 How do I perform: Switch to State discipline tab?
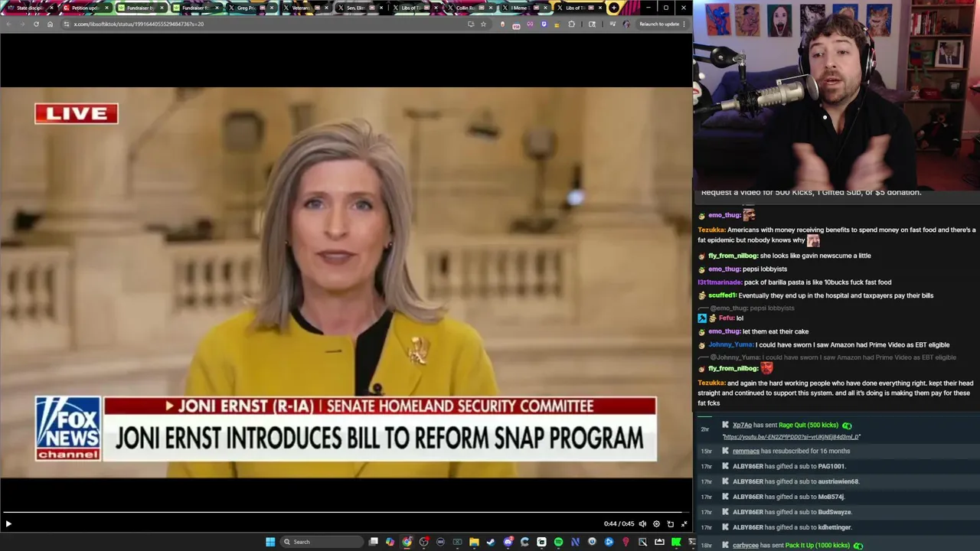29,8
